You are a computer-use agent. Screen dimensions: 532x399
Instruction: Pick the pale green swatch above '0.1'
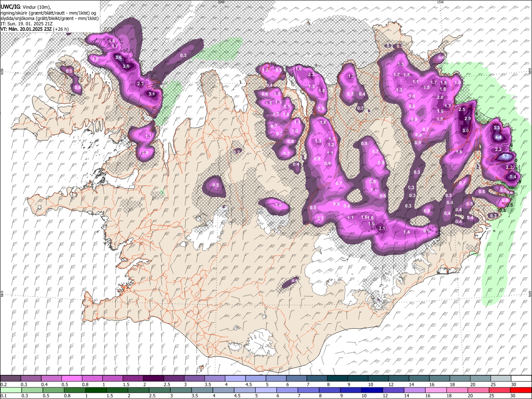point(10,390)
